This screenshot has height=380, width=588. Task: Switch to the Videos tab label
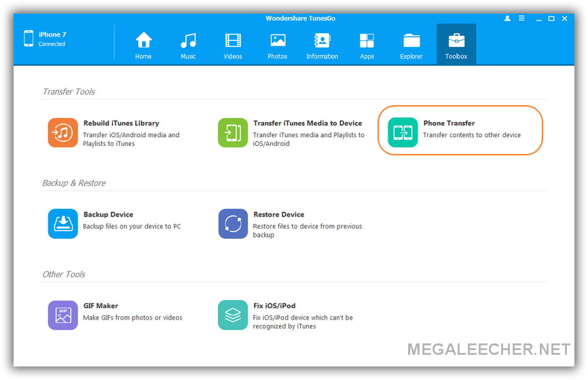233,56
